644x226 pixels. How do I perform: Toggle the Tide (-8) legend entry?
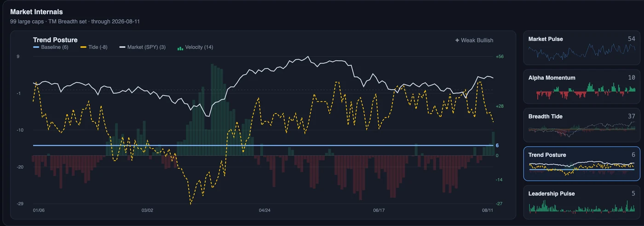point(94,47)
